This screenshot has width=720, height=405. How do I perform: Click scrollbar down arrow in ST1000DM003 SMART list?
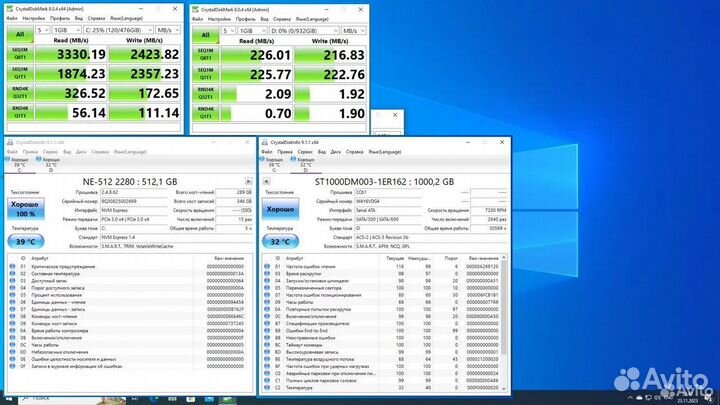tap(504, 388)
